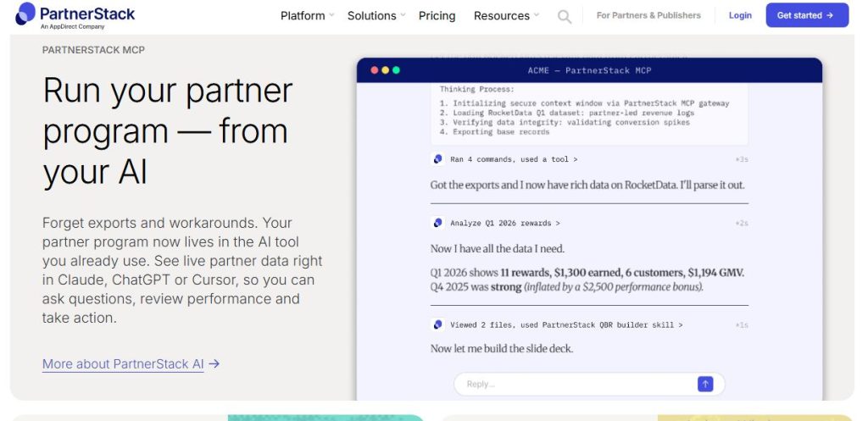This screenshot has width=868, height=421.
Task: Click line 'Initializing secure context window via PartnerStack MCP gateway'
Action: point(585,102)
